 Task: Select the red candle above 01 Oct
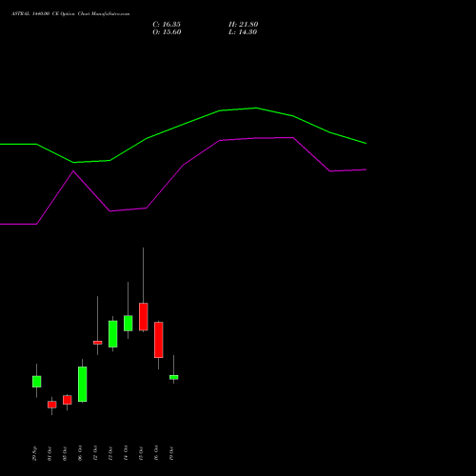tap(51, 405)
